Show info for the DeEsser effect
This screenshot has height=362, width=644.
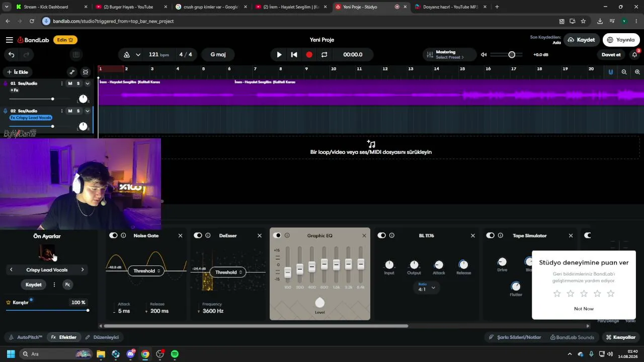click(208, 235)
